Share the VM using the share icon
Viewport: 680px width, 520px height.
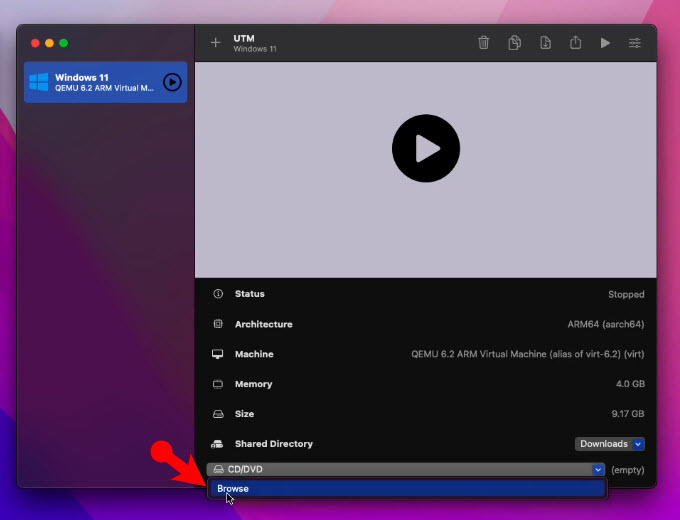click(x=575, y=43)
